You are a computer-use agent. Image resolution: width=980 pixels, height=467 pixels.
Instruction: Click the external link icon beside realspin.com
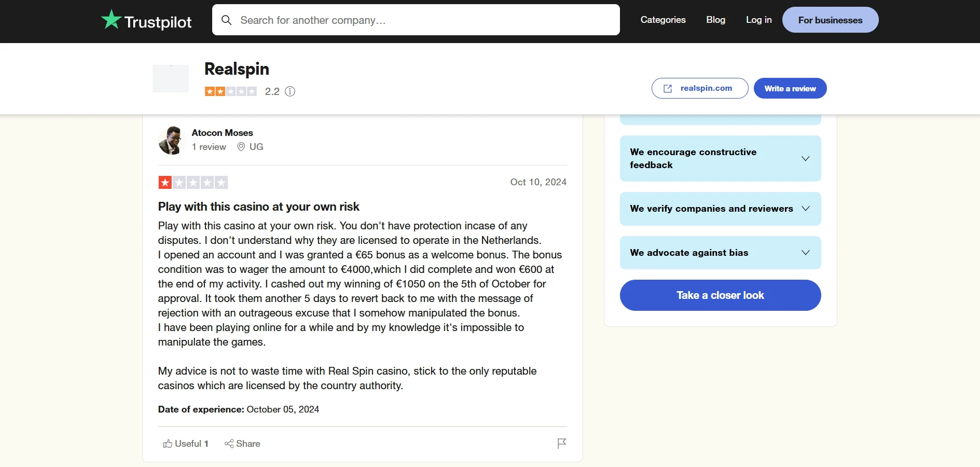pos(668,89)
